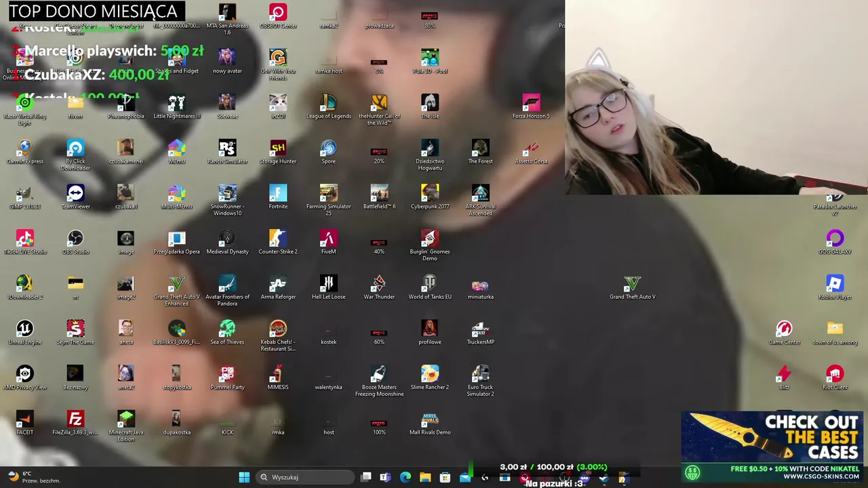This screenshot has width=868, height=488.
Task: Open theHunter Call of the Wild icon
Action: pyautogui.click(x=379, y=110)
